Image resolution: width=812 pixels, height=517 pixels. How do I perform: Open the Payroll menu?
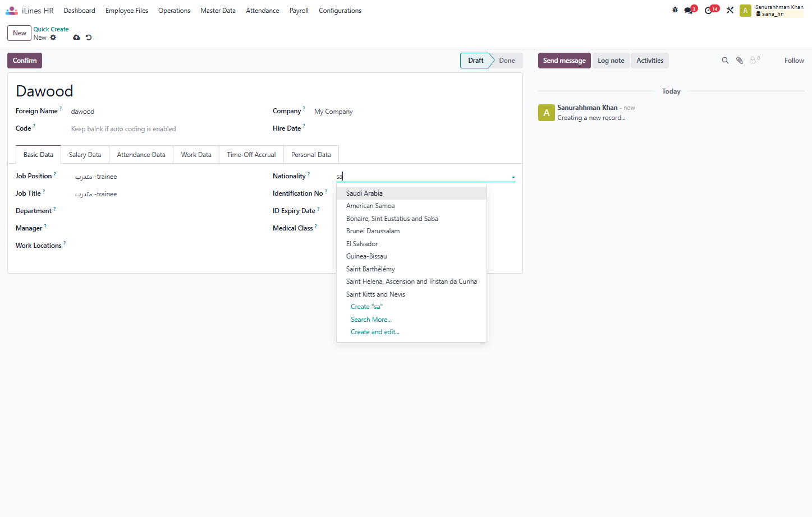(x=299, y=11)
